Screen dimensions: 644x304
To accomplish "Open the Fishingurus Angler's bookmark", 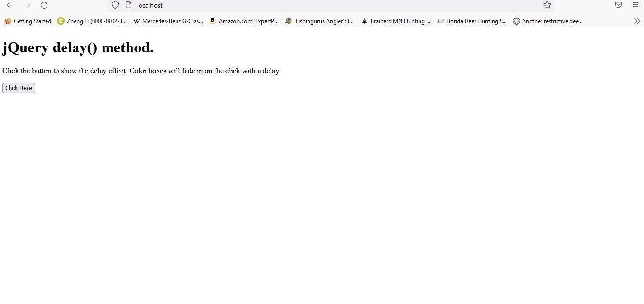I will pos(319,21).
